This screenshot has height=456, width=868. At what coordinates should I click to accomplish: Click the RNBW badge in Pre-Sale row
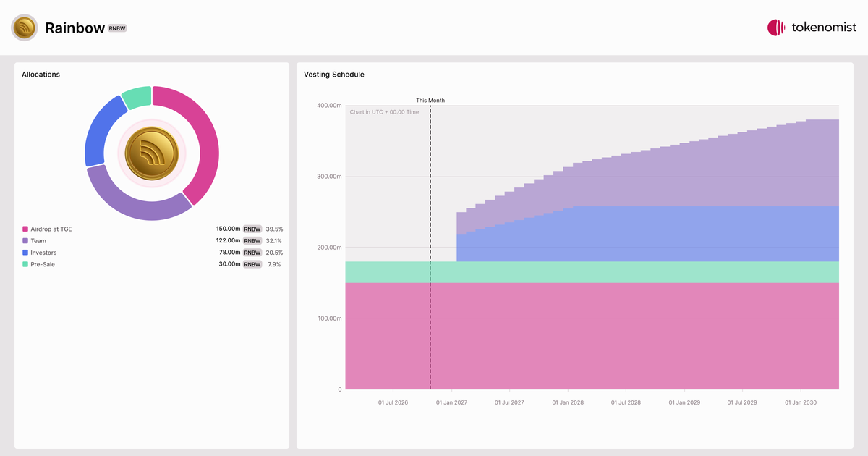pos(252,264)
